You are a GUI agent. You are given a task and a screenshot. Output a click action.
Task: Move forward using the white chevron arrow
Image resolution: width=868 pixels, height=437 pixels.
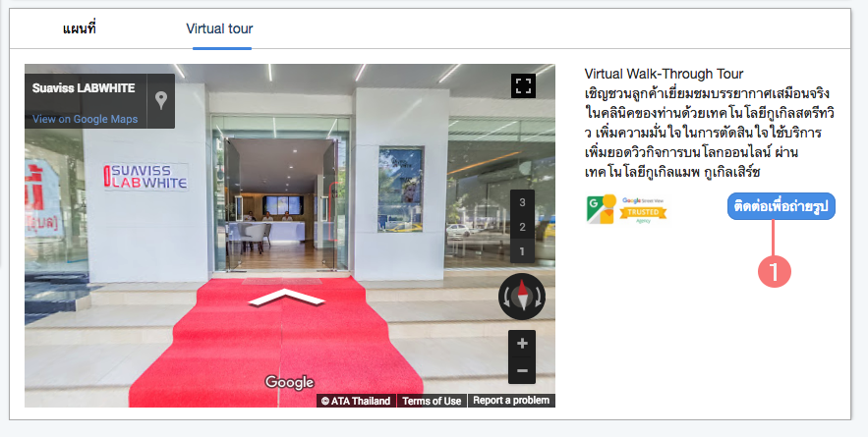(x=285, y=298)
